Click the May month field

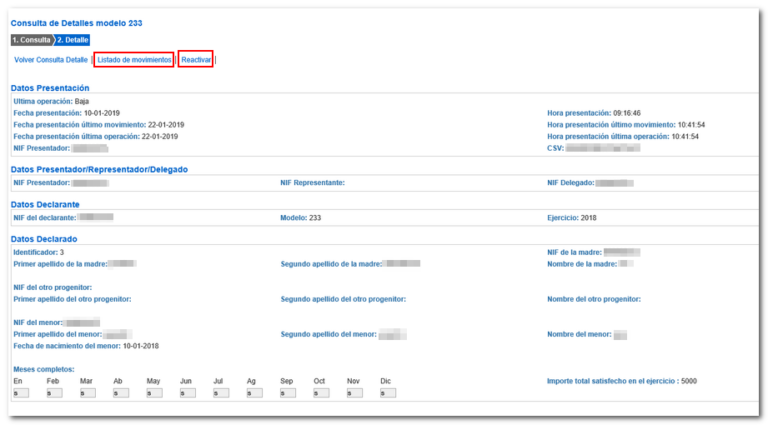[154, 393]
